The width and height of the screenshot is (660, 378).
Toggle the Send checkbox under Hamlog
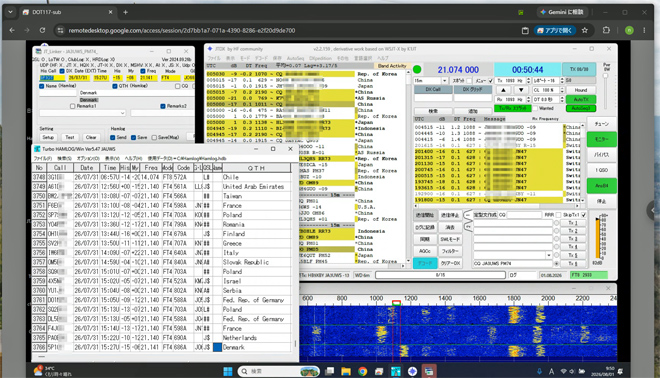(x=112, y=137)
